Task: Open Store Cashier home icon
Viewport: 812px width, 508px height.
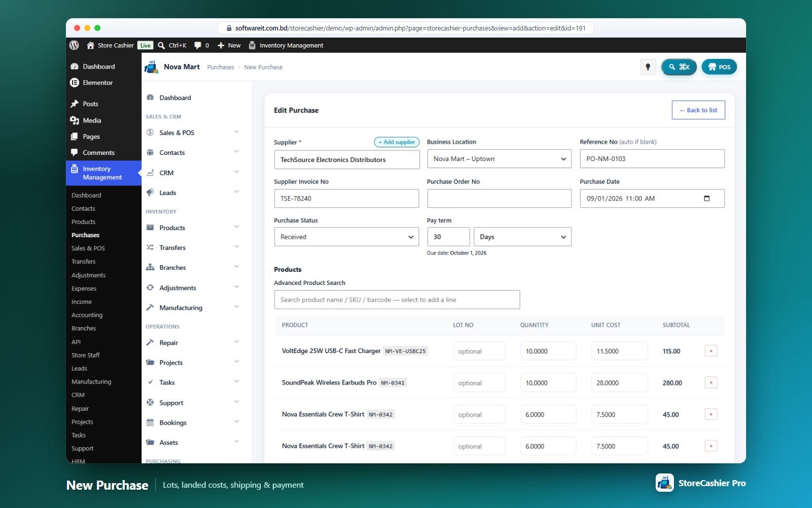Action: coord(90,45)
